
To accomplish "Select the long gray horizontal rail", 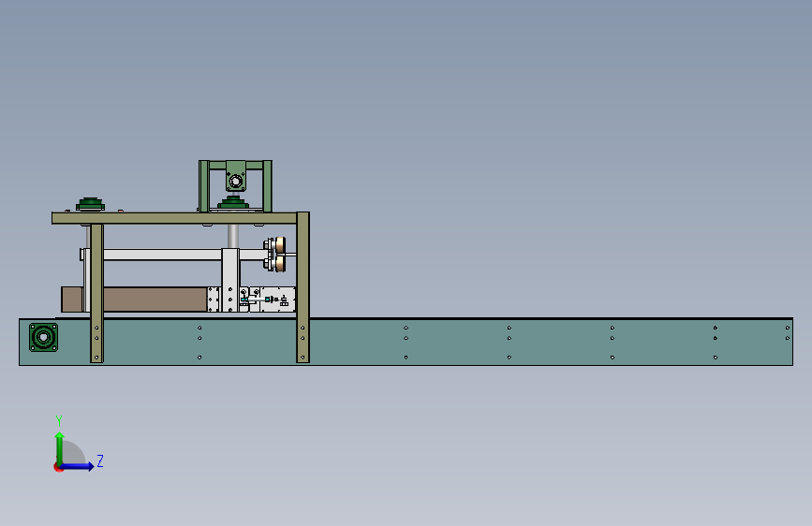I will pos(162,255).
